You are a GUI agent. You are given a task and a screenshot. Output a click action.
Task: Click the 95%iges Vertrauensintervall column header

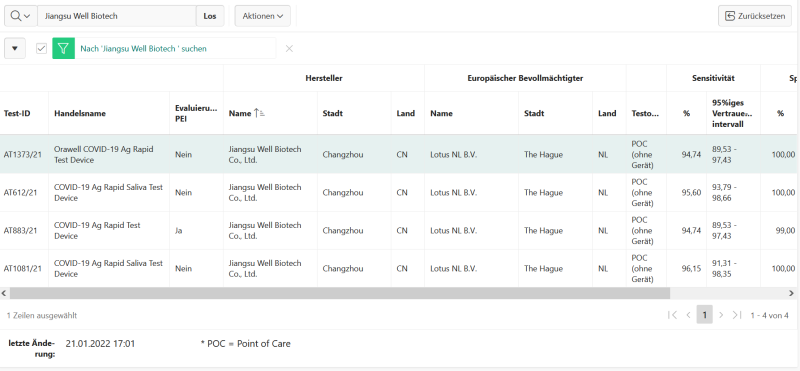tap(733, 113)
